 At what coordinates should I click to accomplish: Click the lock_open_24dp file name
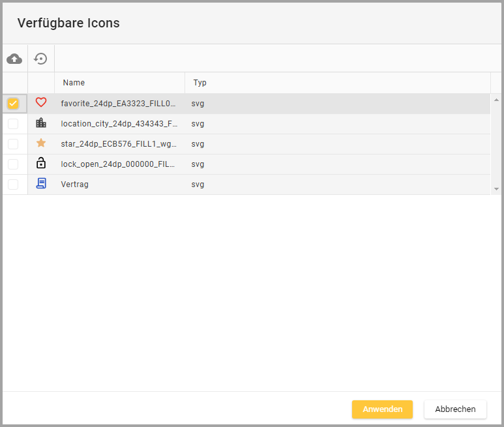pyautogui.click(x=117, y=164)
